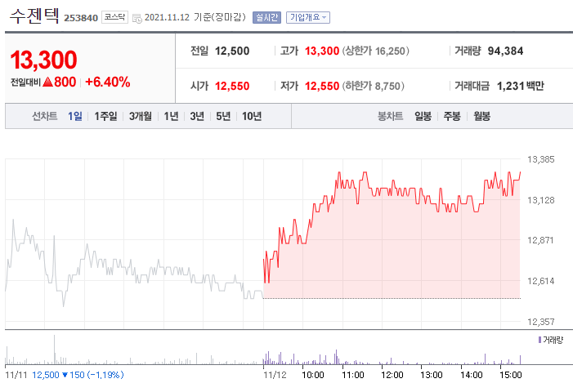Click the 12,614 y-axis label
The image size is (573, 392).
click(541, 281)
